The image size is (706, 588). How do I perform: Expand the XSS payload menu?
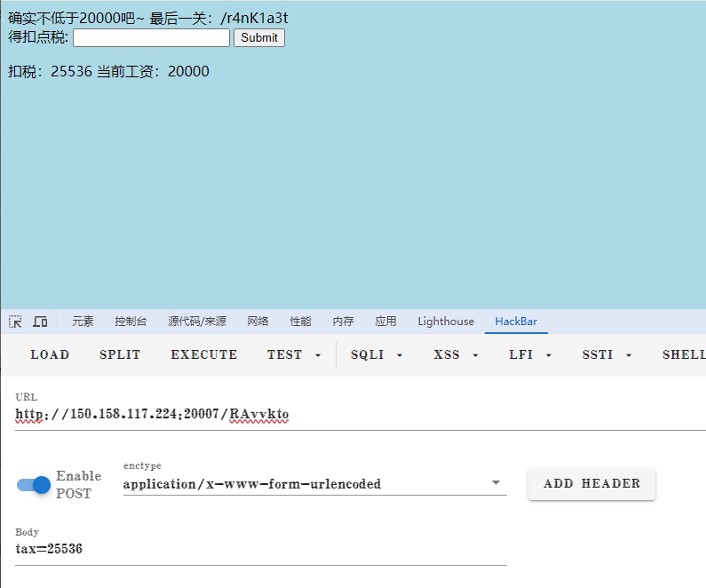coord(456,354)
